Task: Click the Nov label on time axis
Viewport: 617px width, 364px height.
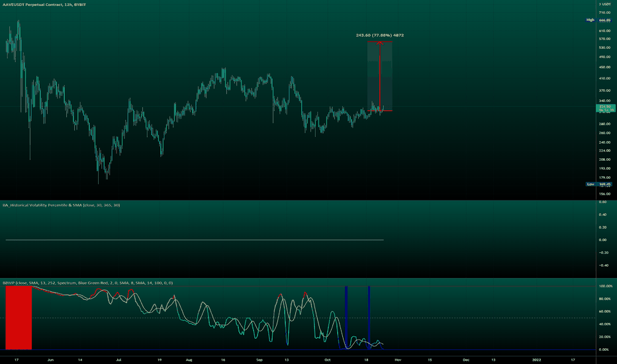Action: [x=398, y=359]
